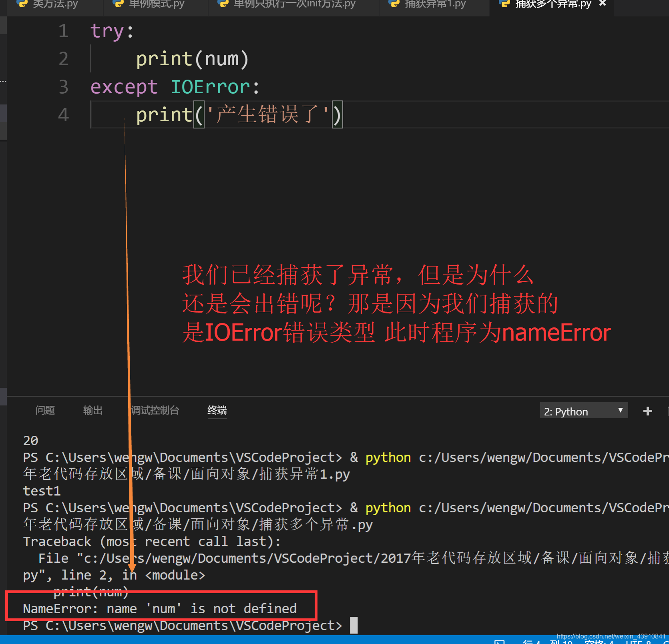Close the 捕获多个异常.py tab
Screen dimensions: 669x644
click(x=603, y=4)
